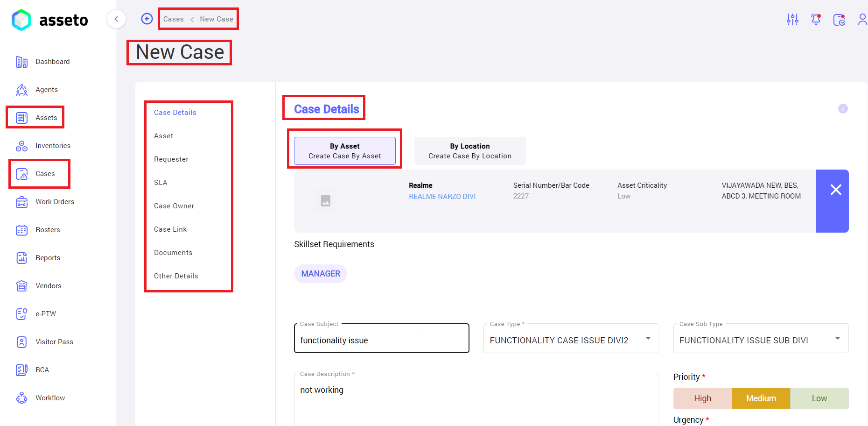
Task: Collapse the sidebar with chevron button
Action: pos(116,19)
